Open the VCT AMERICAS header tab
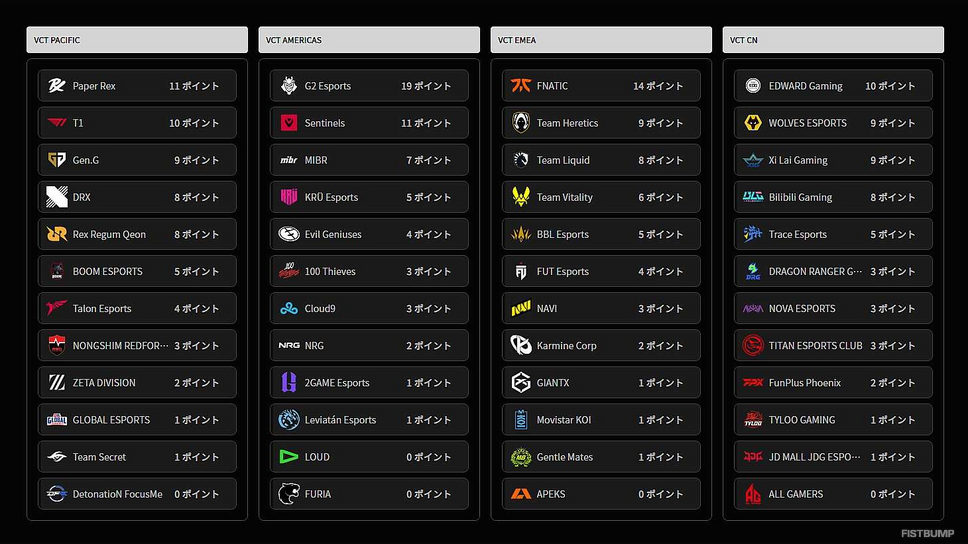Image resolution: width=968 pixels, height=544 pixels. tap(369, 40)
